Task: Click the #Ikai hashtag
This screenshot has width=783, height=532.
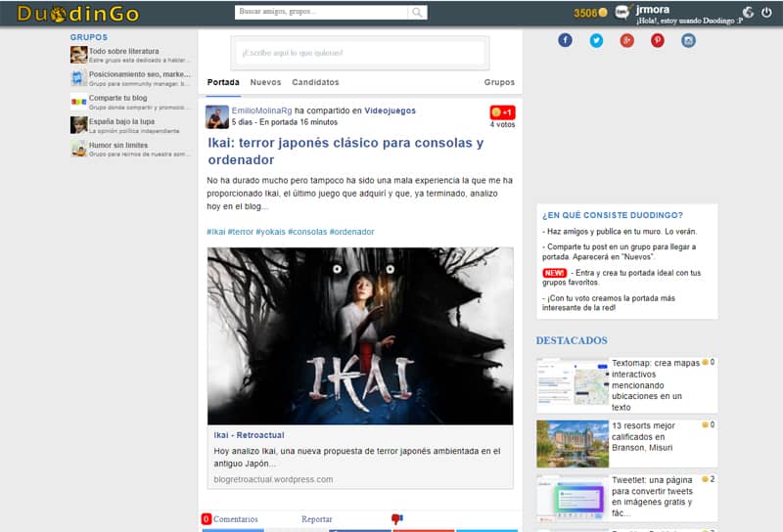Action: [216, 232]
